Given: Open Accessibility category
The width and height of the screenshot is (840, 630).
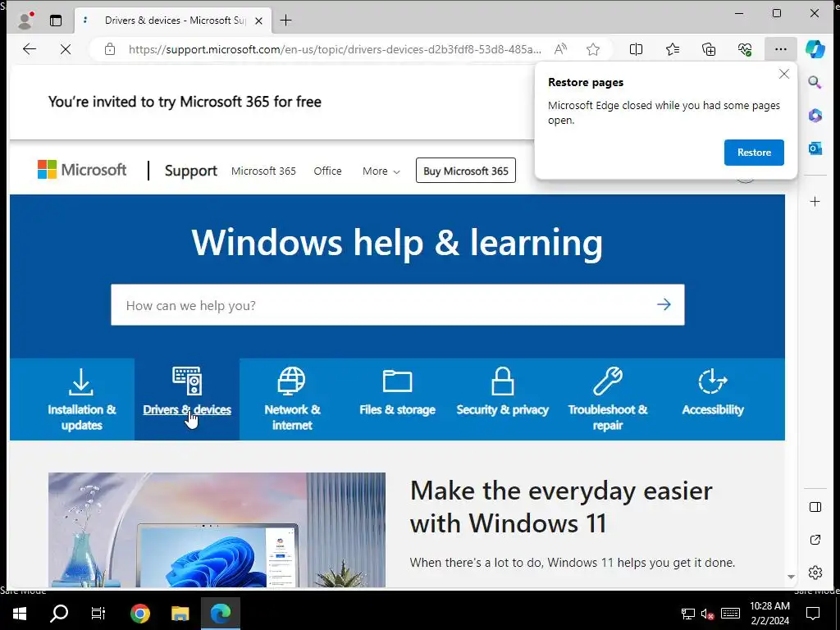Looking at the screenshot, I should tap(713, 399).
